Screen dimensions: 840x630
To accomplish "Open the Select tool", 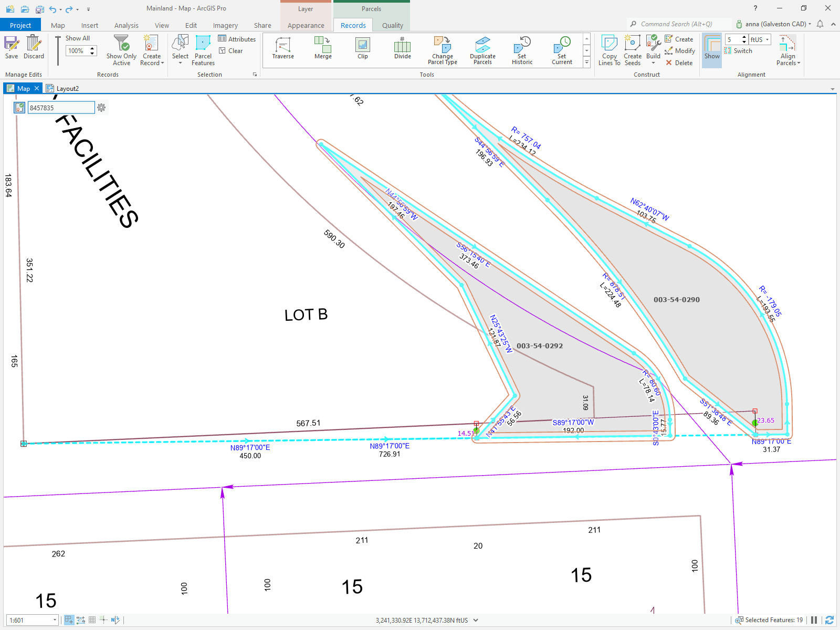I will (x=180, y=50).
